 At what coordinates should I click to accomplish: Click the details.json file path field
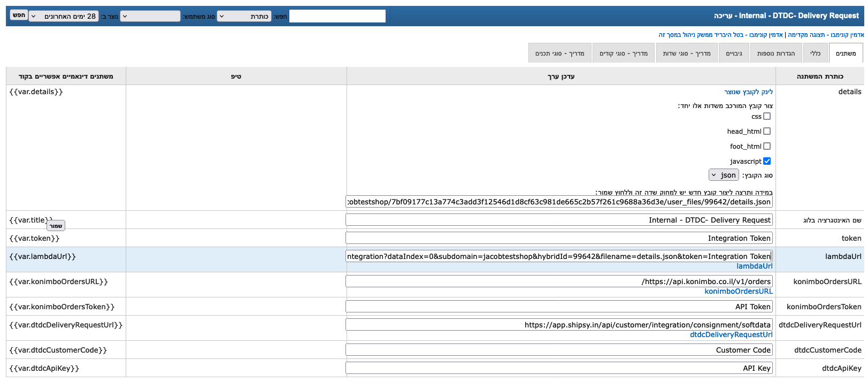click(559, 202)
